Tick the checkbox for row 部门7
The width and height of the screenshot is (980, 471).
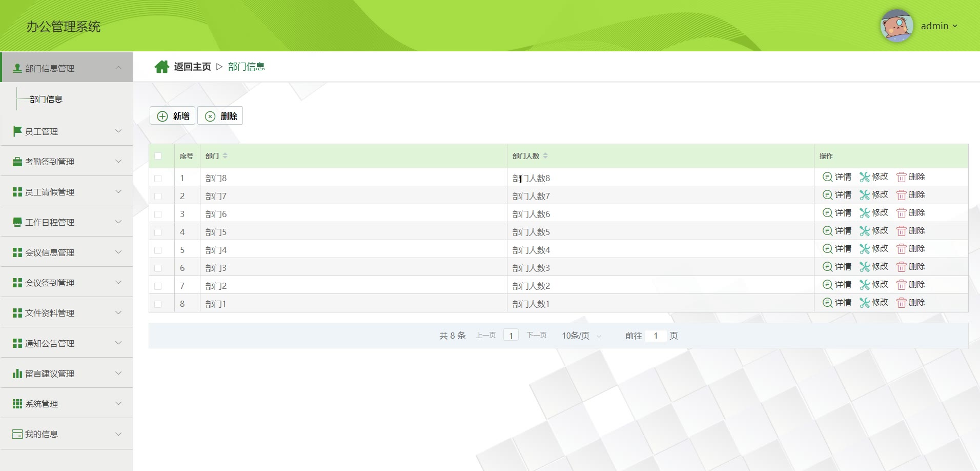coord(158,197)
